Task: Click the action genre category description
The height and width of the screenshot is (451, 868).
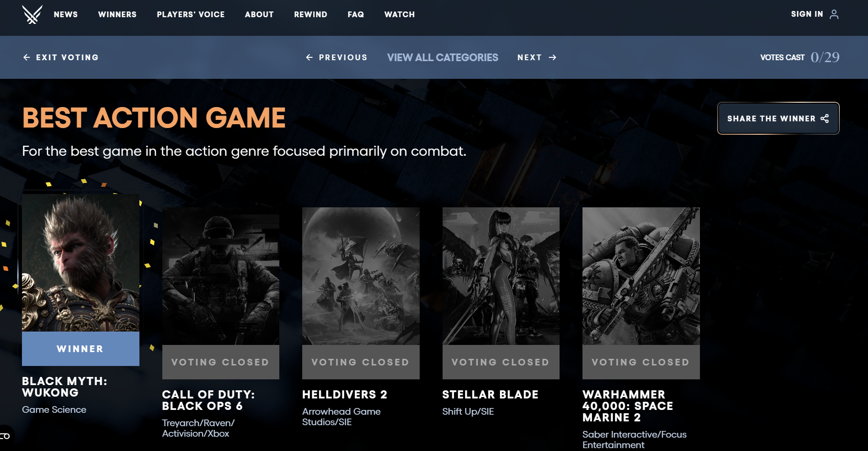Action: tap(244, 151)
